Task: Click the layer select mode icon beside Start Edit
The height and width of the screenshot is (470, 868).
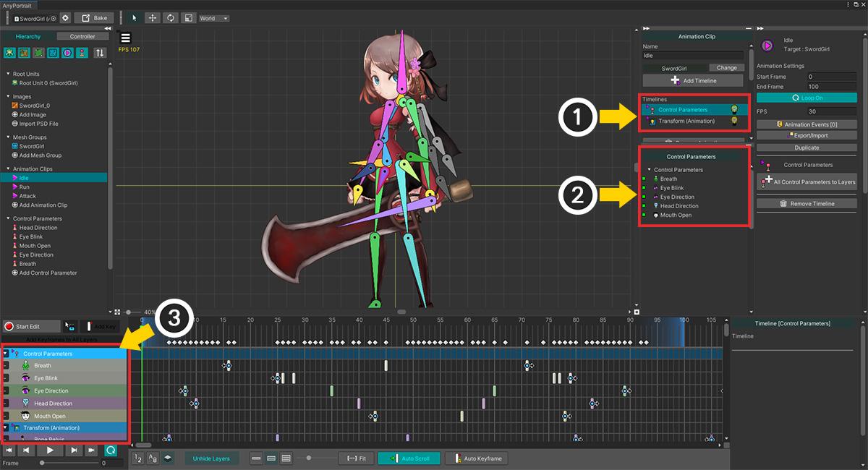Action: coord(69,327)
